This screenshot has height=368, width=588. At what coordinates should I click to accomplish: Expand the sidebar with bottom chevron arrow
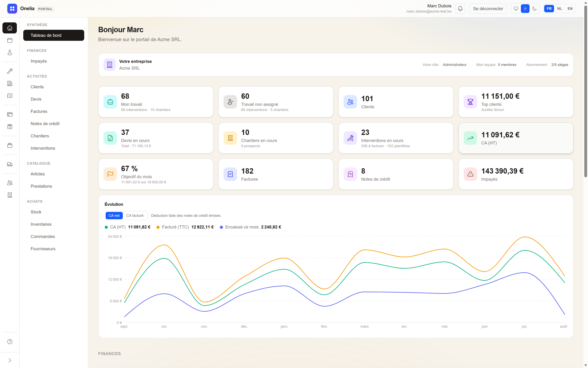pos(10,360)
